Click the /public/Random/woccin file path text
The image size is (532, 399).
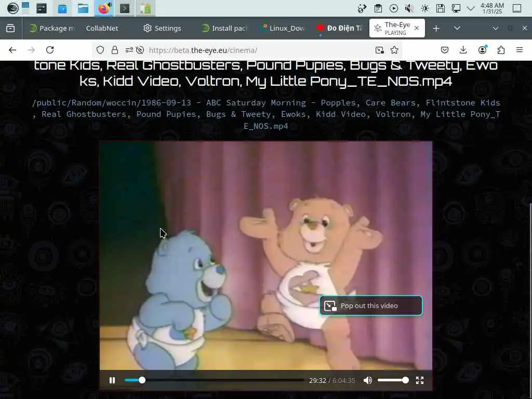[x=265, y=114]
